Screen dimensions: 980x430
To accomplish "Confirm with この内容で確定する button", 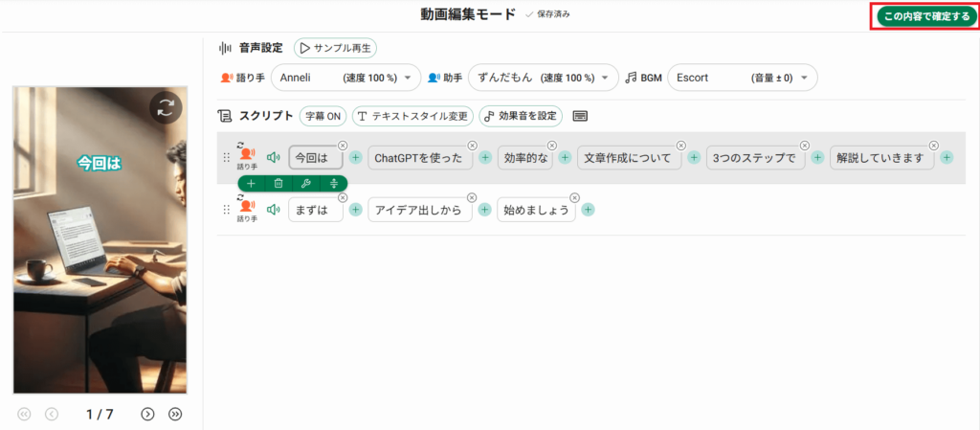I will point(926,16).
